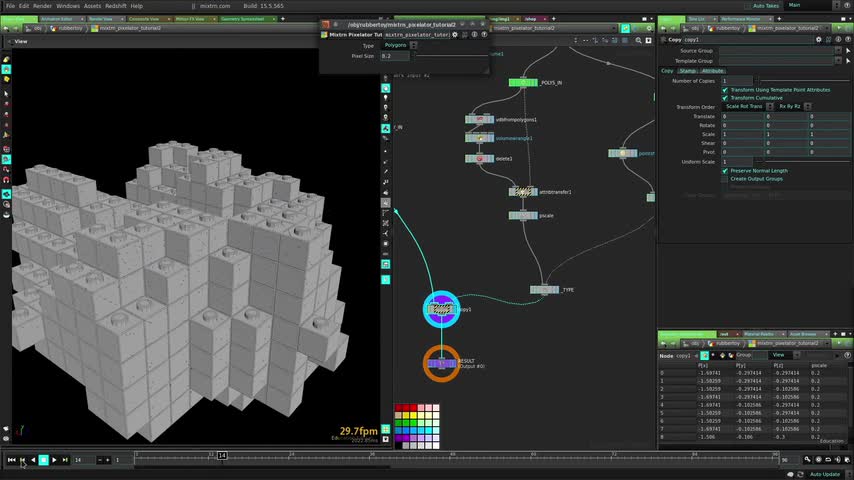Switch to the Stamp tab

pos(688,71)
